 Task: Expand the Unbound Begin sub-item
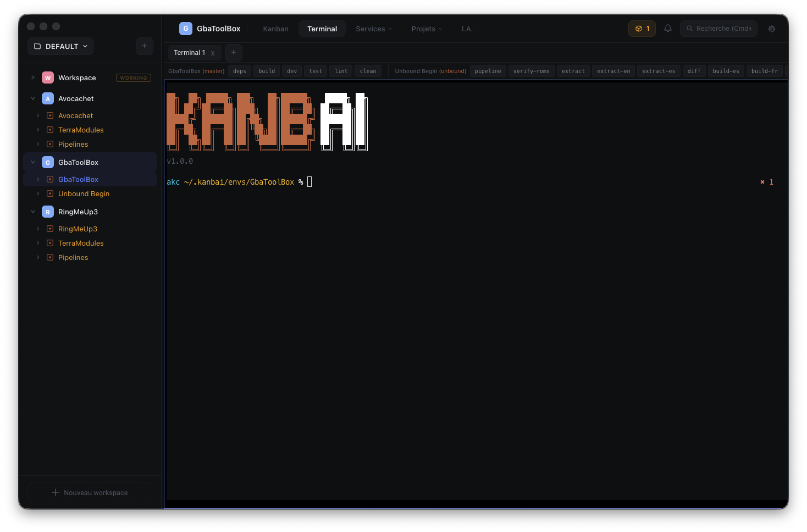click(x=38, y=193)
